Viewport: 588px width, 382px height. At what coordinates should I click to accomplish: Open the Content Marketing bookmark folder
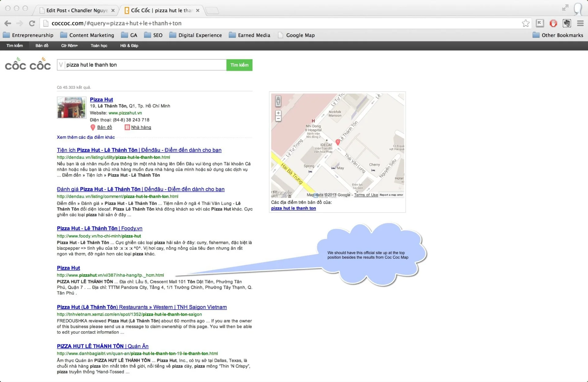coord(87,35)
